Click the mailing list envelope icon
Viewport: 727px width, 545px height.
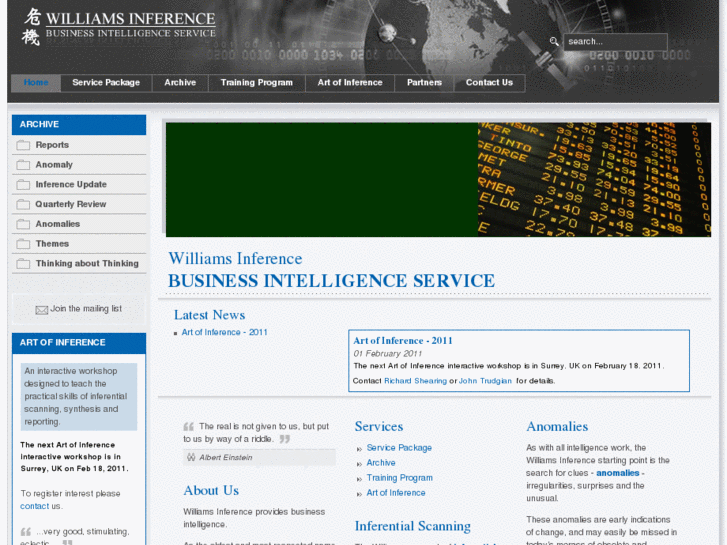[42, 310]
